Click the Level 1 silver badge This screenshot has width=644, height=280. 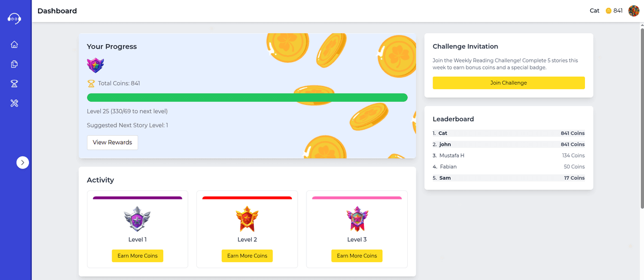[137, 219]
